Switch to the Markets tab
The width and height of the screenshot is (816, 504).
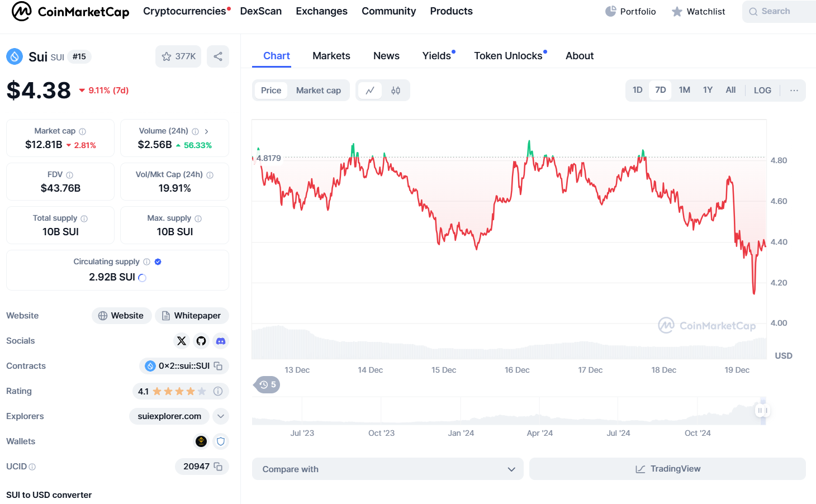tap(331, 56)
